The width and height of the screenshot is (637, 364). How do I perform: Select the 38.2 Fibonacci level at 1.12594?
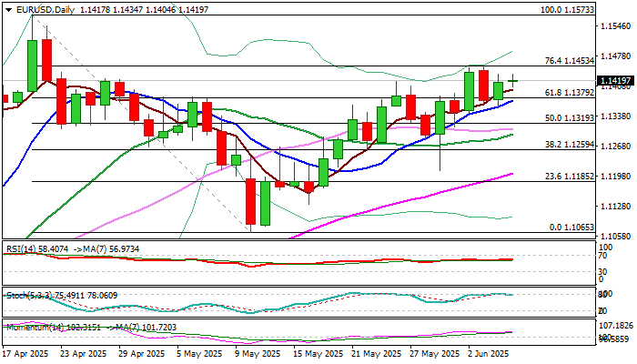tap(569, 144)
